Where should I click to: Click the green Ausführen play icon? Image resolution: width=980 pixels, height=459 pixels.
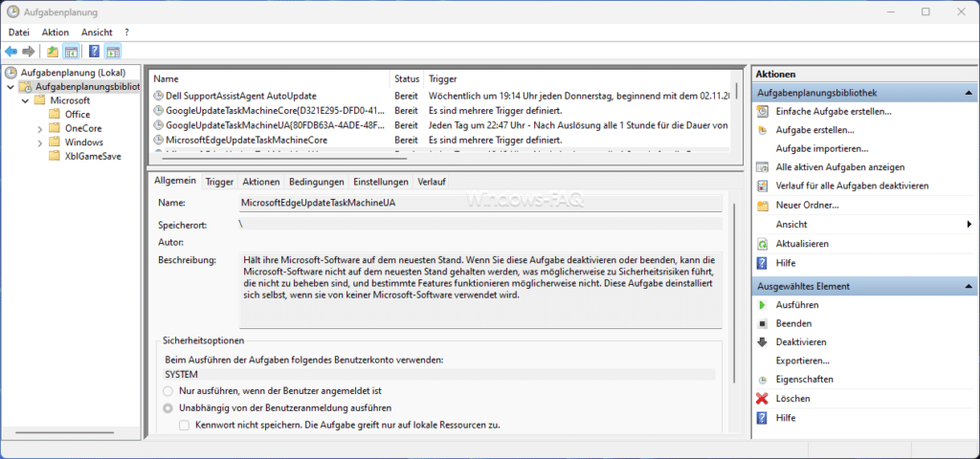762,305
